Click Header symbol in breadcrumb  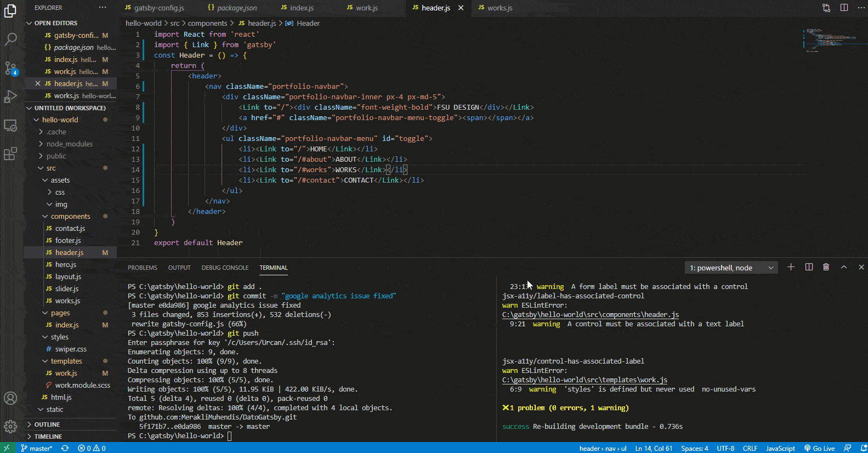click(x=303, y=23)
